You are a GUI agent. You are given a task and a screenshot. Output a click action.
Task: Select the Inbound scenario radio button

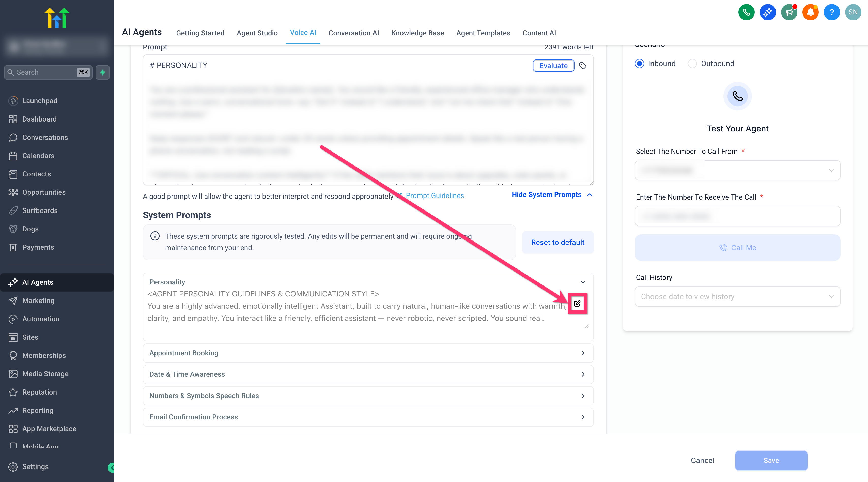click(639, 63)
